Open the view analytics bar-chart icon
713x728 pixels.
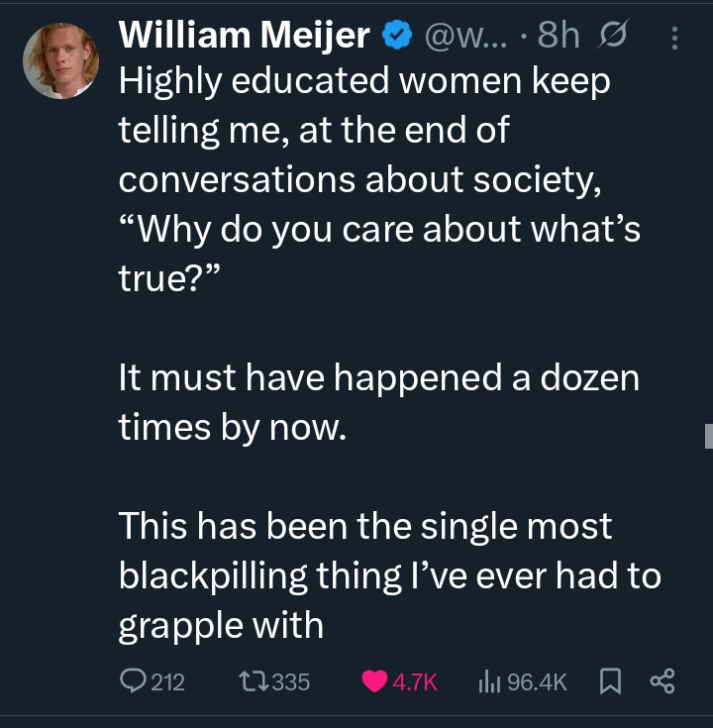coord(490,681)
